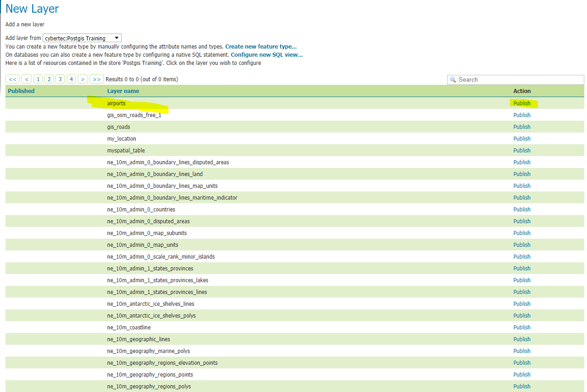Publish the ne_10m_geography_regions_polys layer

point(522,387)
